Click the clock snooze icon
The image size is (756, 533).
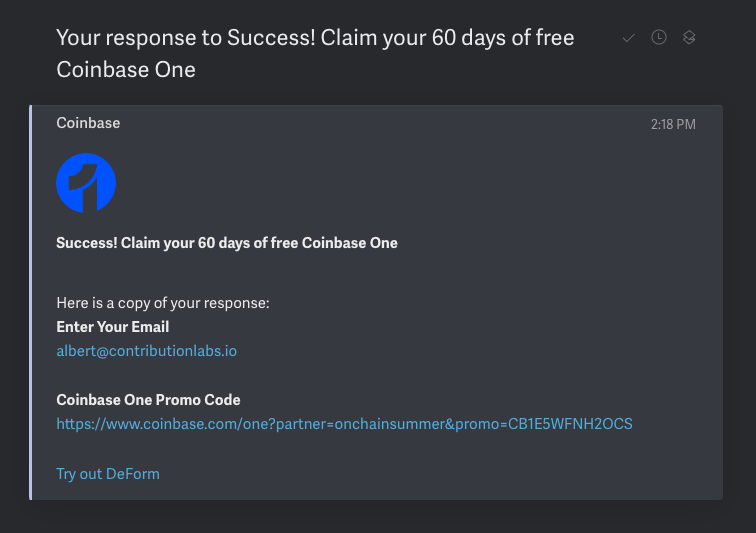(x=658, y=38)
